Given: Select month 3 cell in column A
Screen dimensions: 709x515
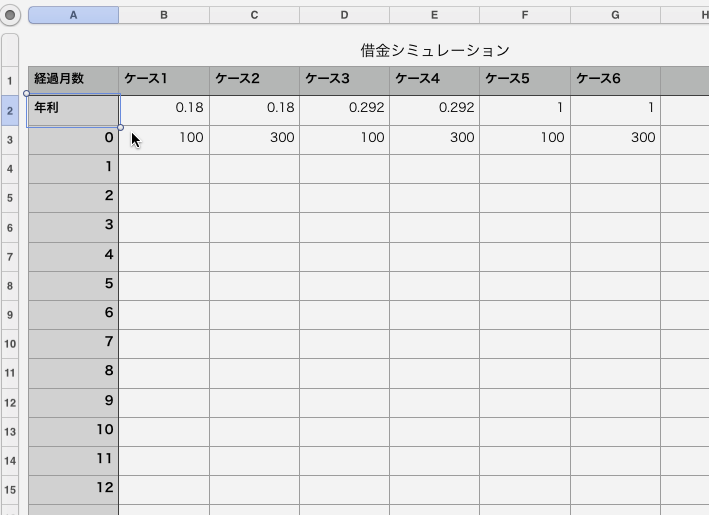Looking at the screenshot, I should [73, 227].
